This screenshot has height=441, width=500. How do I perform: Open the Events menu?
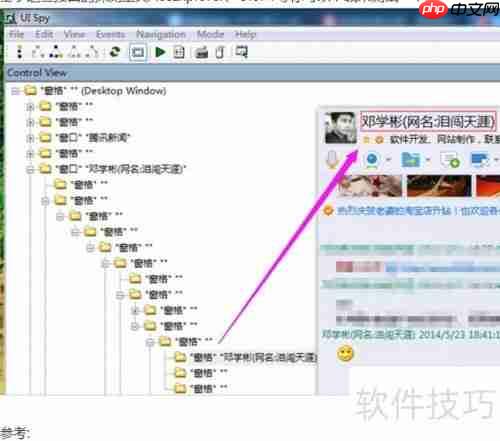click(x=111, y=34)
